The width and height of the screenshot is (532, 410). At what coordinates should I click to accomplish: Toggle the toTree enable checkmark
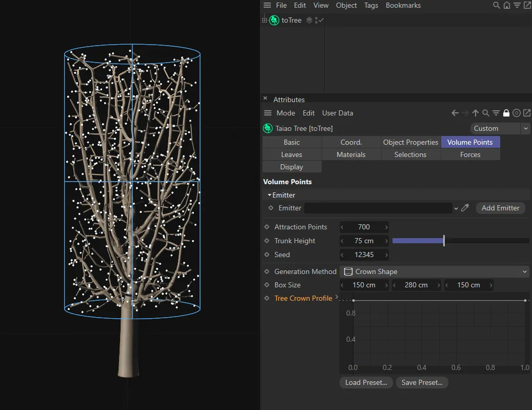(321, 21)
